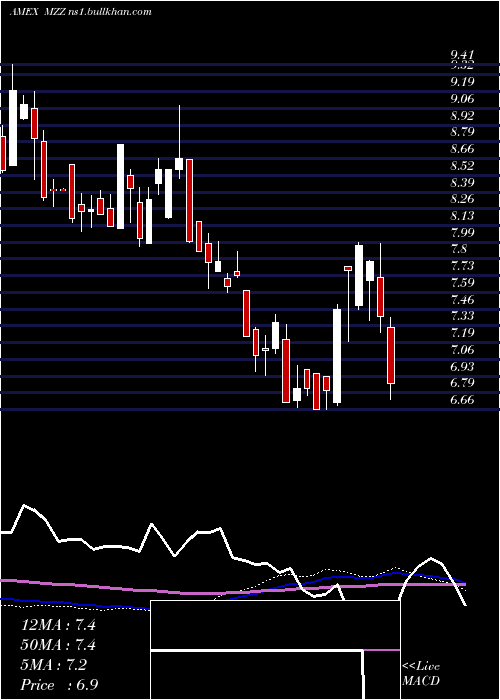Select the 8.66 price axis label

(x=462, y=149)
